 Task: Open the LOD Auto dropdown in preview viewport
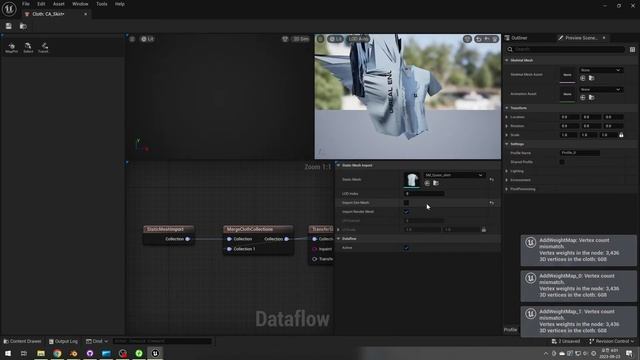[x=359, y=39]
